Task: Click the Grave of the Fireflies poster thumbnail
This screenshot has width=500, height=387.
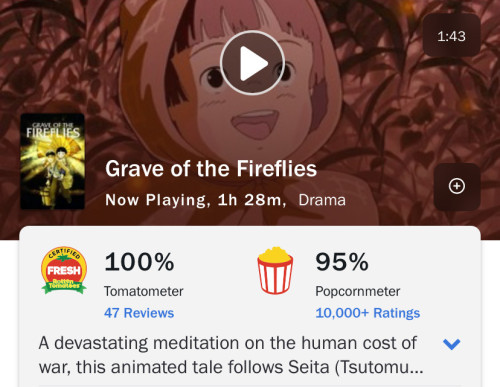Action: (52, 162)
